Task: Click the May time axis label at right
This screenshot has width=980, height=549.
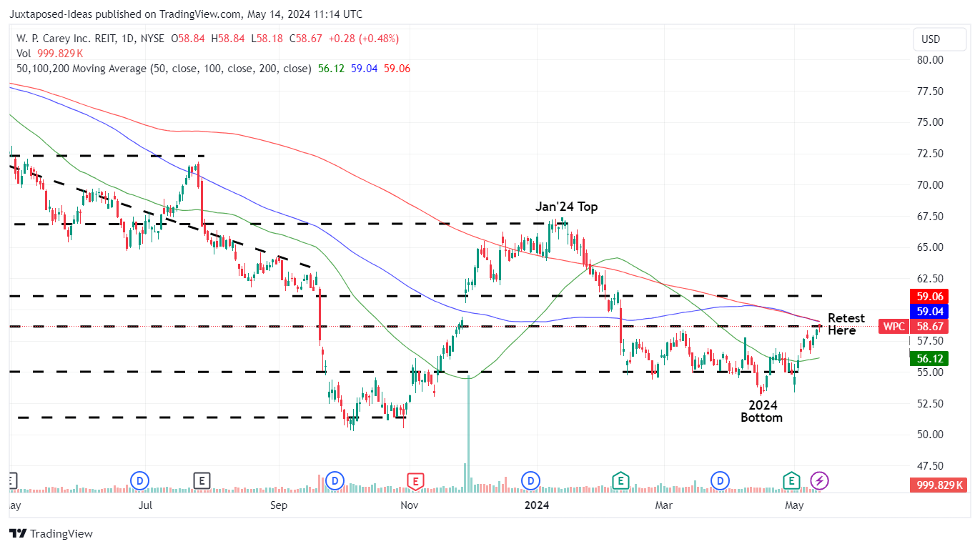Action: (x=795, y=505)
